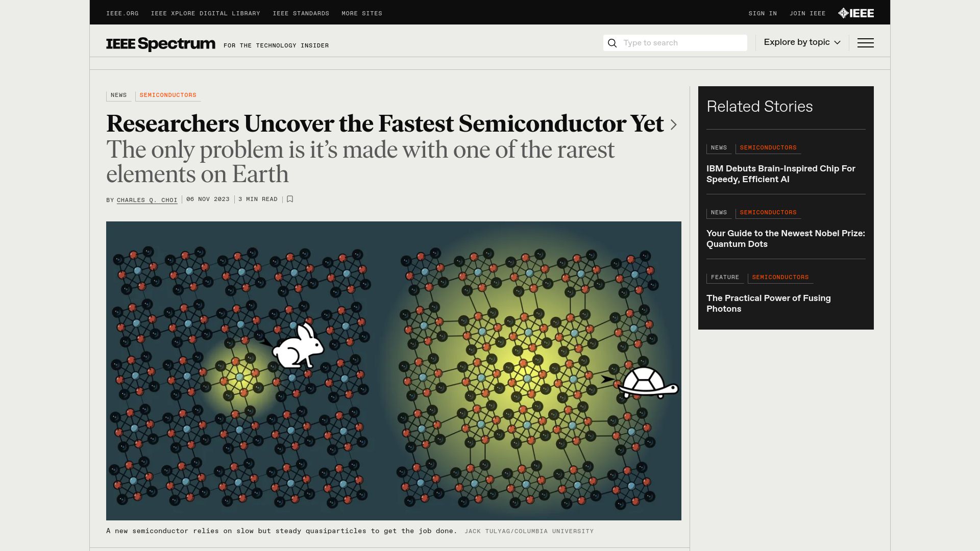Viewport: 980px width, 551px height.
Task: Click Semiconductors tag above Fusing Photons story
Action: coord(780,278)
